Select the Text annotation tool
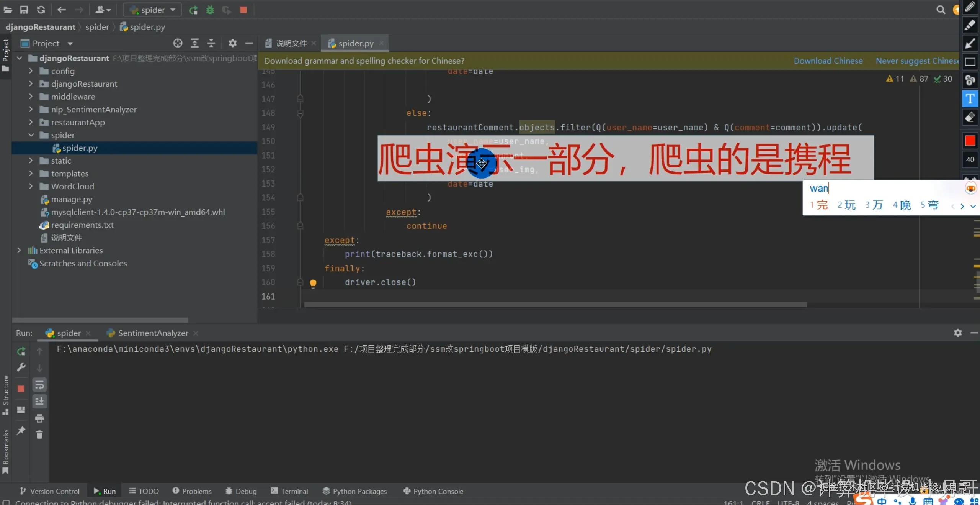The width and height of the screenshot is (980, 505). [x=970, y=99]
